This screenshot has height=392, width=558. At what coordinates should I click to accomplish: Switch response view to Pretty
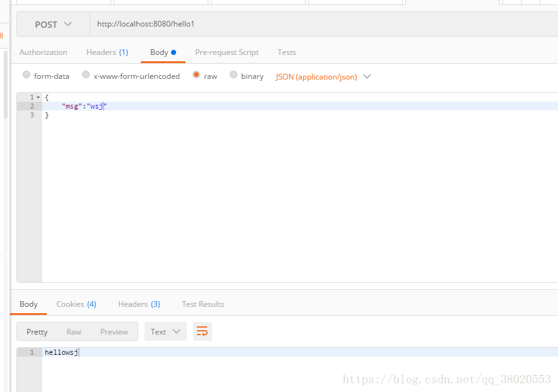coord(37,332)
